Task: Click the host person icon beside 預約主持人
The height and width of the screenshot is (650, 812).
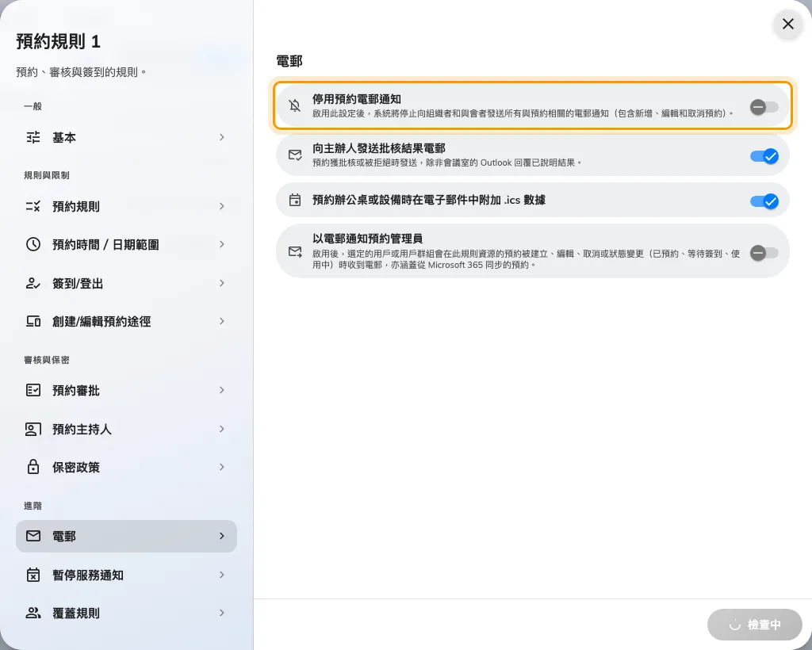Action: pyautogui.click(x=33, y=429)
